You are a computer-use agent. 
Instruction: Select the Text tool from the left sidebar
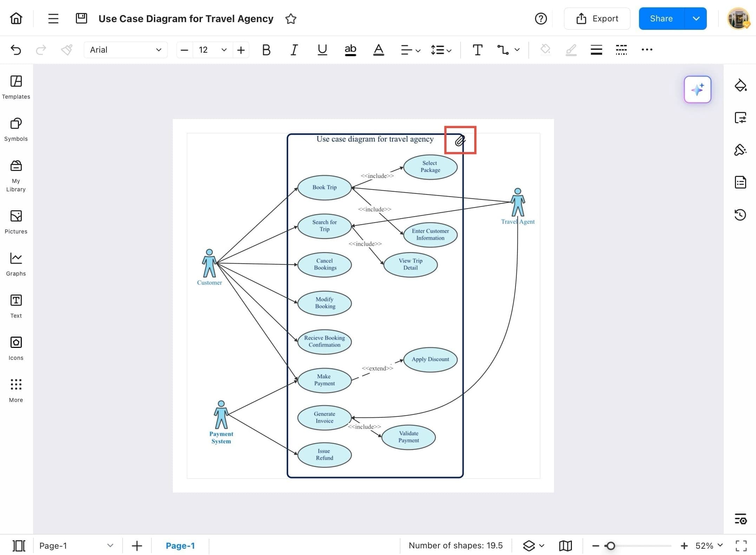point(15,305)
